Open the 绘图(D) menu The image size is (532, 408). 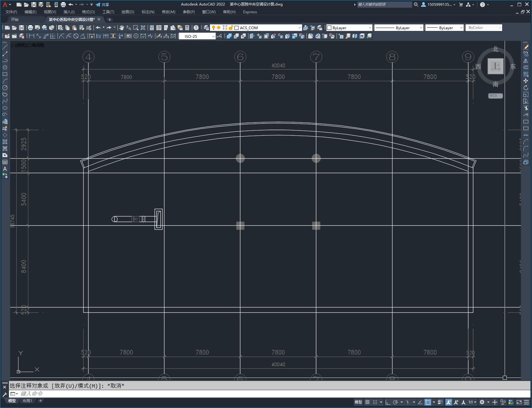(x=128, y=12)
